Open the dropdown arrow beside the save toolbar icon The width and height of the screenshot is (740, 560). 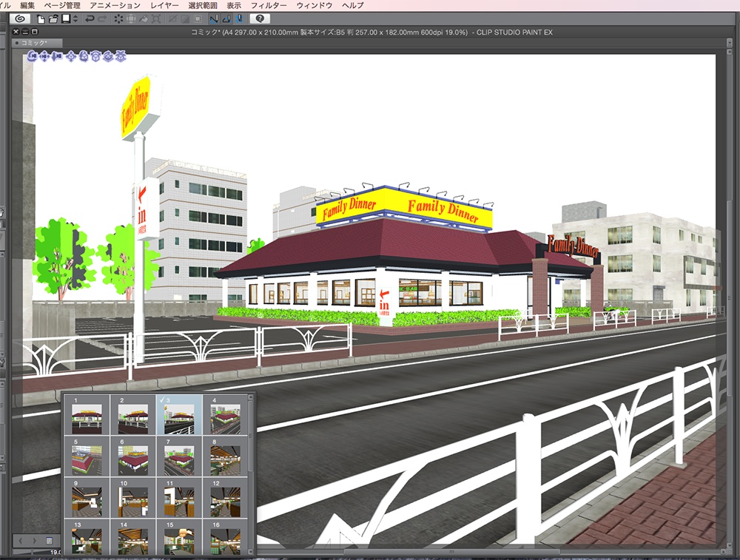click(x=75, y=20)
